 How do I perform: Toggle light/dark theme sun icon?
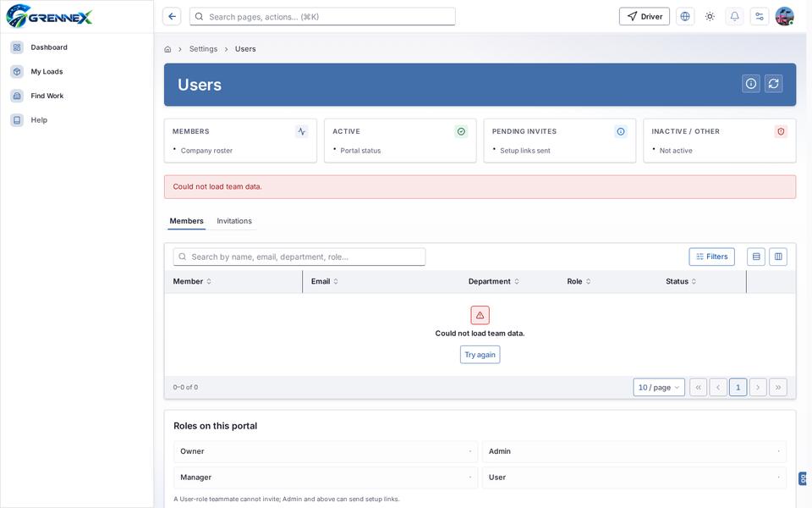(x=710, y=17)
